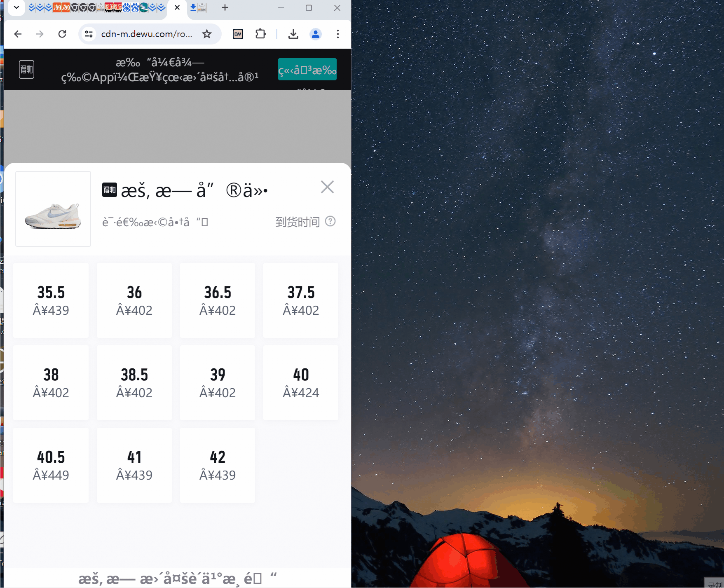The height and width of the screenshot is (588, 724).
Task: Select size 40 priced ¥424
Action: 301,383
